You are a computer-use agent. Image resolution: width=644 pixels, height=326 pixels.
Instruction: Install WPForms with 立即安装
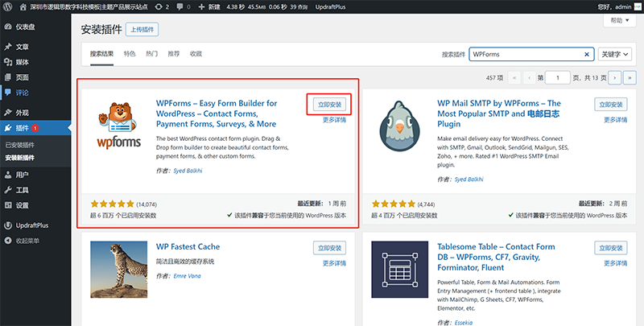coord(330,105)
